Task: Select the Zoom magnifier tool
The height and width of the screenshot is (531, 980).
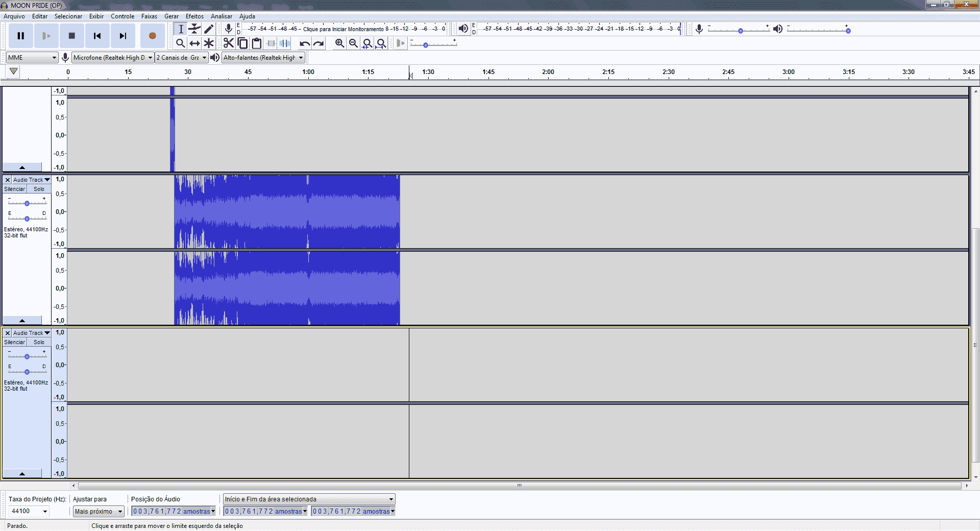Action: 181,43
